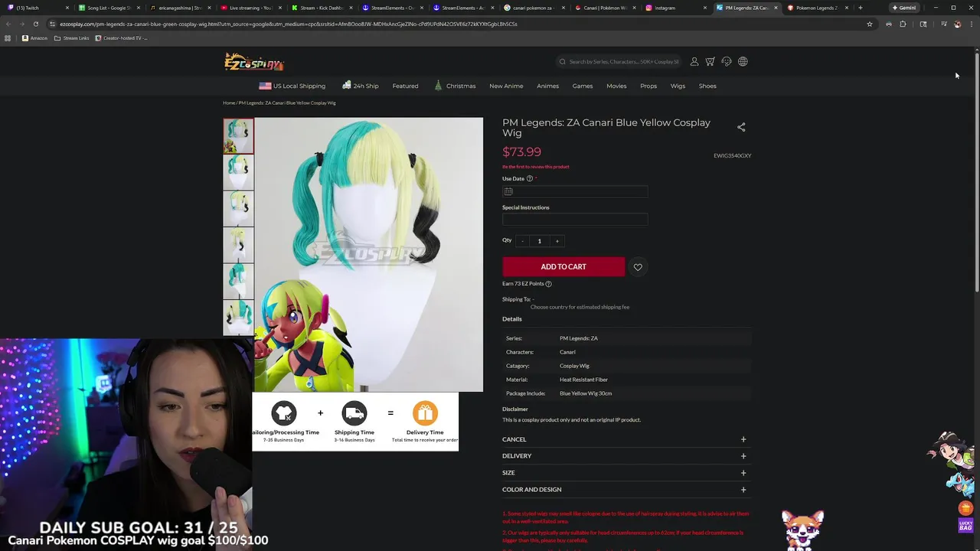Viewport: 980px width, 551px height.
Task: Open Amazon bookmark
Action: (34, 37)
